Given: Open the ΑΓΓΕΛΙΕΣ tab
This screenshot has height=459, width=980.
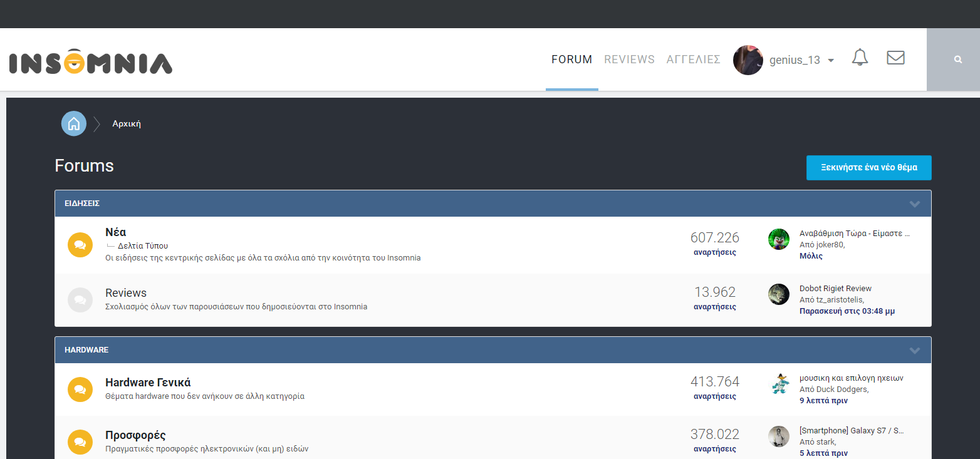Looking at the screenshot, I should [x=693, y=59].
